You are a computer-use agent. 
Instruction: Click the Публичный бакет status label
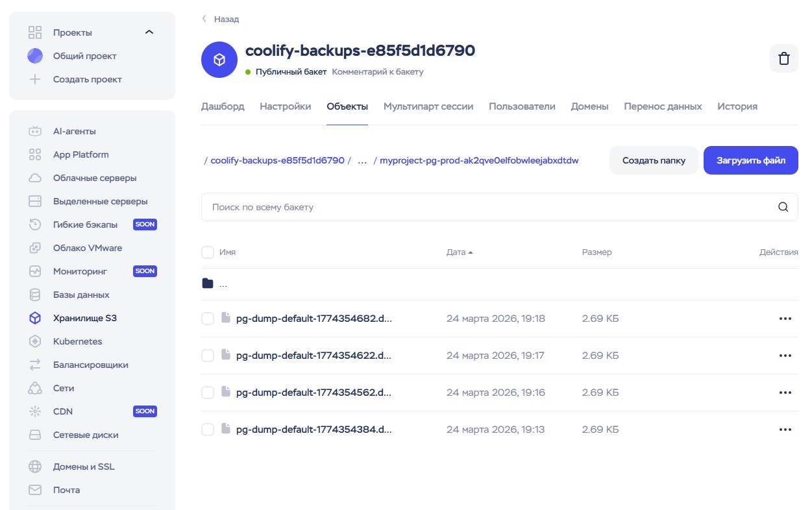tap(291, 72)
